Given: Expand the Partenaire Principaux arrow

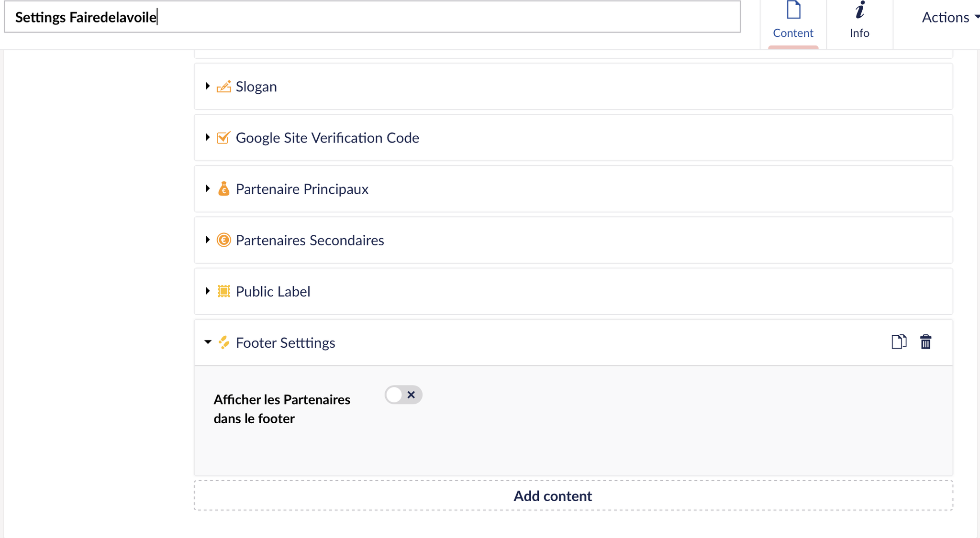Looking at the screenshot, I should point(208,188).
